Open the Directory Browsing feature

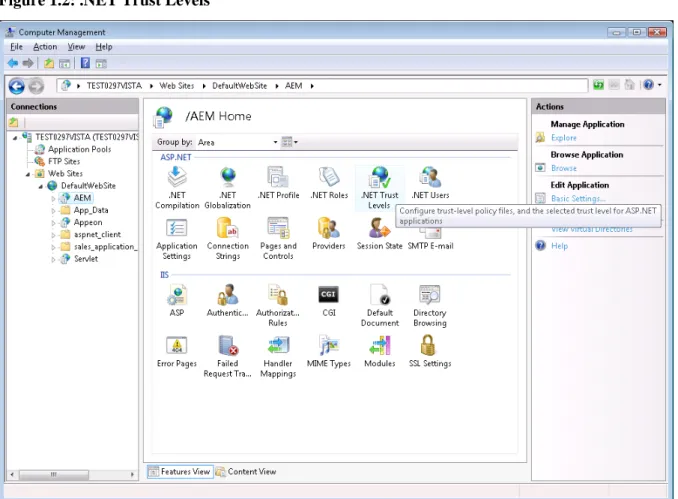tap(430, 305)
